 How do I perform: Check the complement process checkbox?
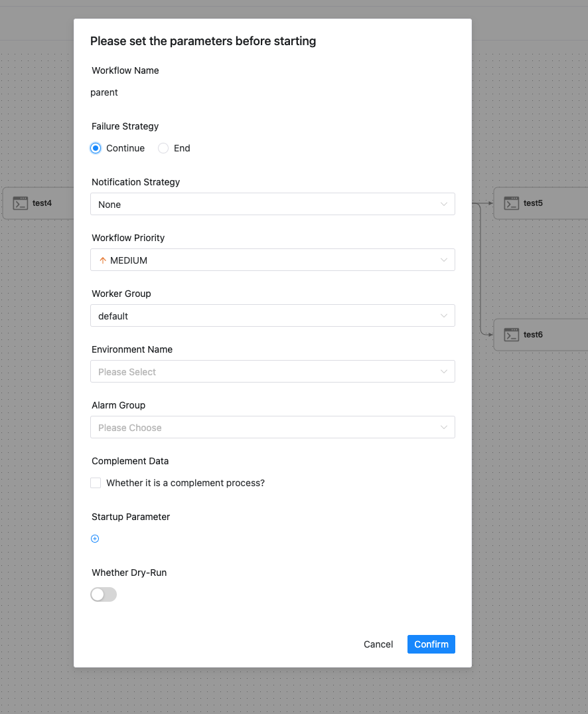tap(95, 483)
